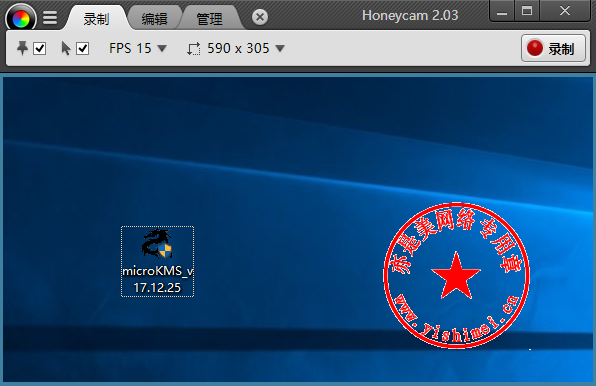This screenshot has height=386, width=596.
Task: Open the hamburger menu icon
Action: tap(50, 17)
